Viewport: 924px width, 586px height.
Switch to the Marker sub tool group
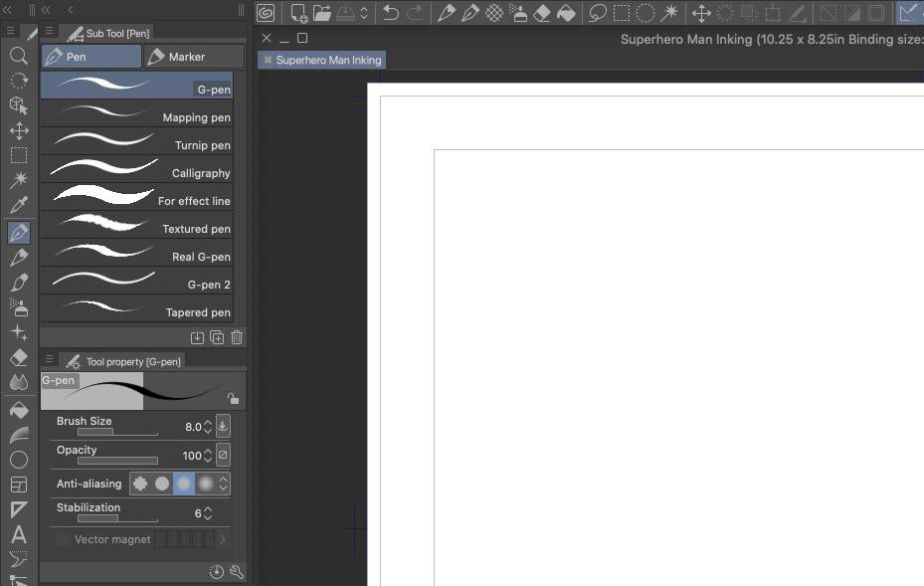point(194,57)
